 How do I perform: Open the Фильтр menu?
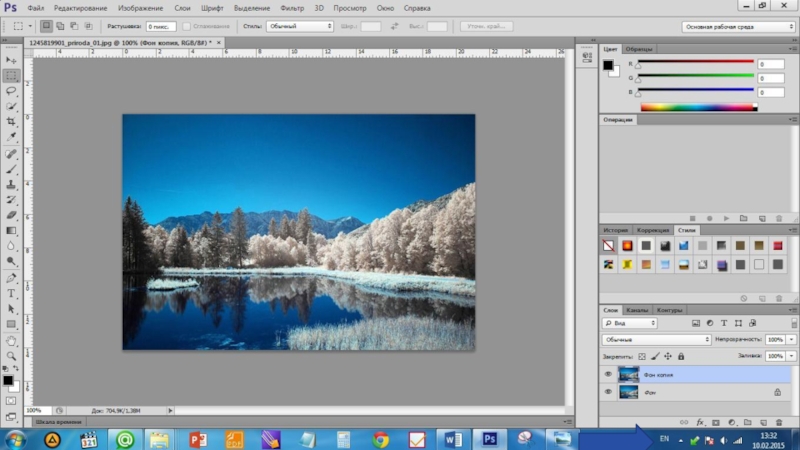(292, 8)
